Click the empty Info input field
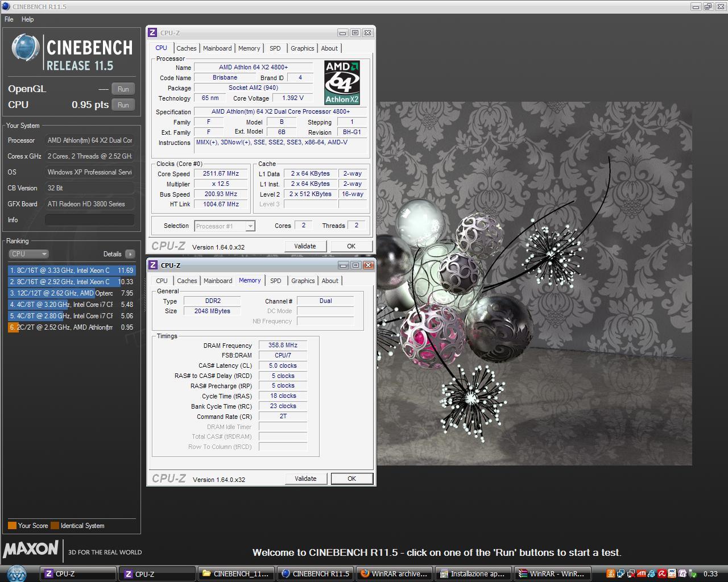The image size is (728, 582). coord(90,220)
